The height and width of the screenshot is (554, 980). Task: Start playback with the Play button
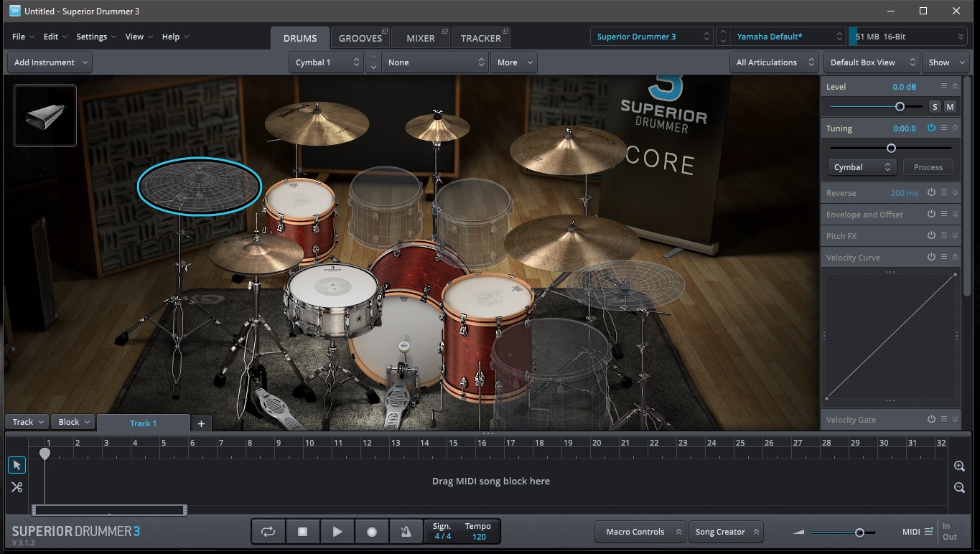(x=337, y=532)
